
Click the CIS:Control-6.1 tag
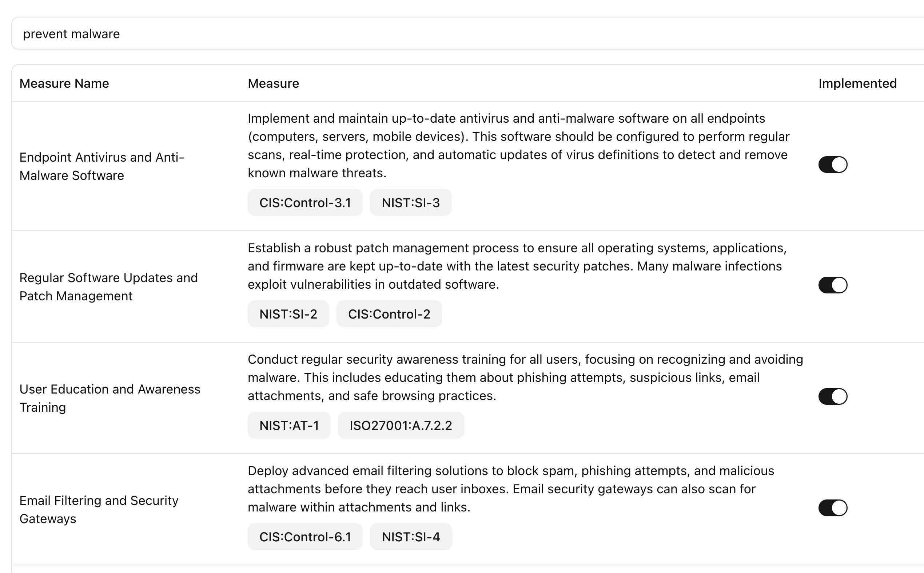(305, 537)
